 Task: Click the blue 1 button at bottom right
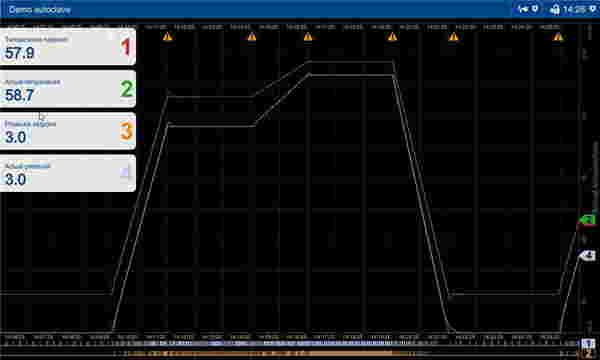pyautogui.click(x=589, y=343)
